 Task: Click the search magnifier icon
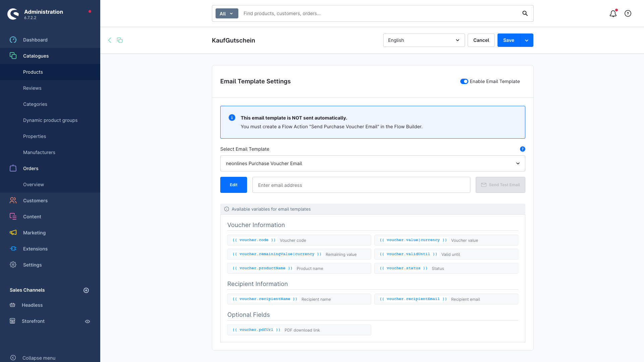pos(525,13)
